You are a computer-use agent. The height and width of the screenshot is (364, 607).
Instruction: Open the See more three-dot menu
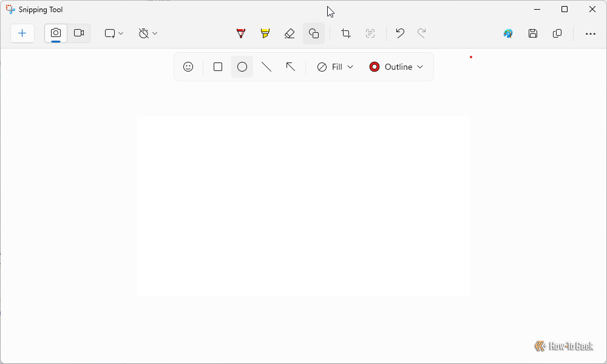[591, 33]
